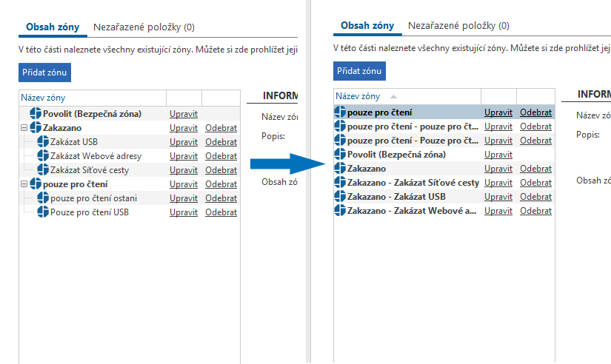The width and height of the screenshot is (611, 364).
Task: Click Odebrat for Zakazano - Zakázat Síťové cesty
Action: pos(535,183)
